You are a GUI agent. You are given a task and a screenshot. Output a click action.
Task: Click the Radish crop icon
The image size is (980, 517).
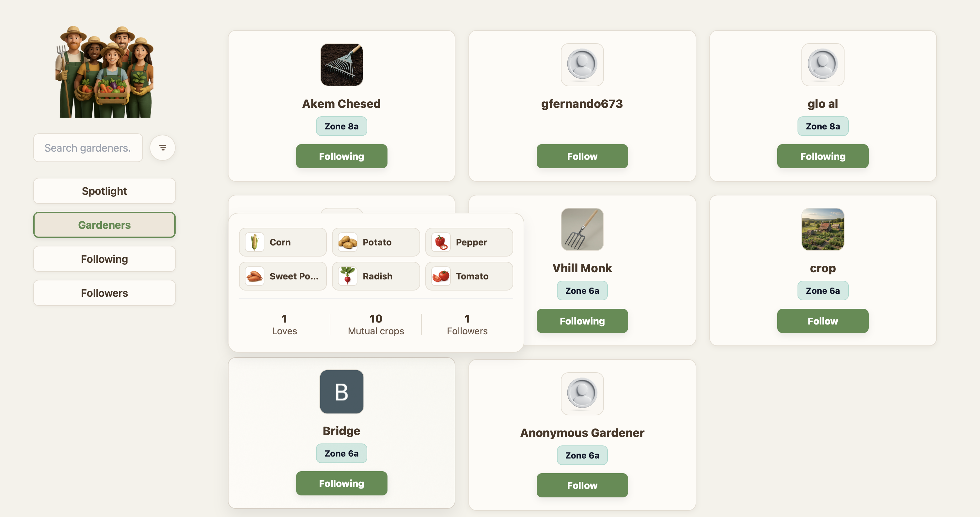tap(347, 276)
